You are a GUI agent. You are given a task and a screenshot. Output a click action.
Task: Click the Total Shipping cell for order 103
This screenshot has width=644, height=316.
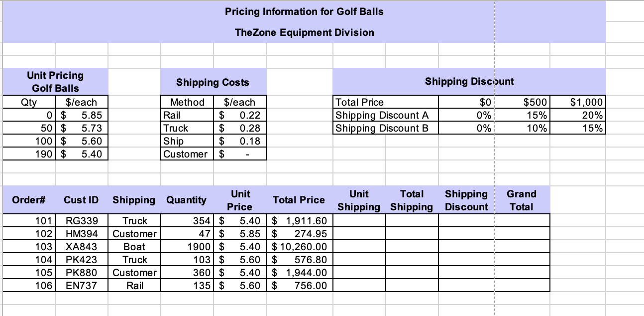click(412, 247)
